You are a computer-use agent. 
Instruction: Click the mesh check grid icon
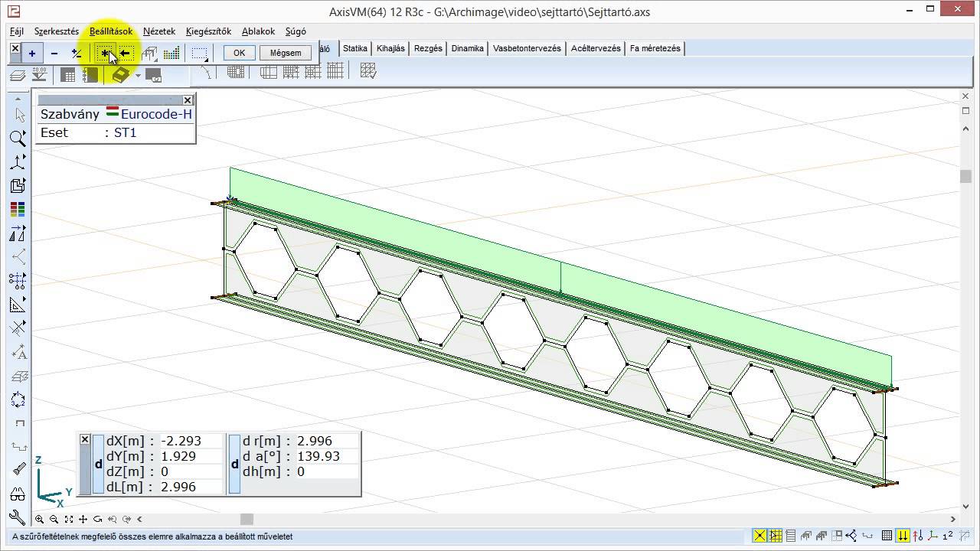click(x=368, y=71)
